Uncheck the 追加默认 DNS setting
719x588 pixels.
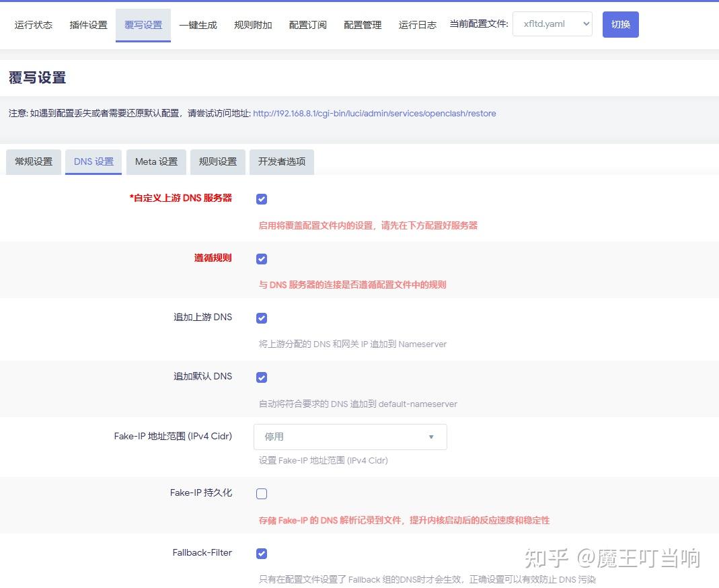(x=261, y=377)
